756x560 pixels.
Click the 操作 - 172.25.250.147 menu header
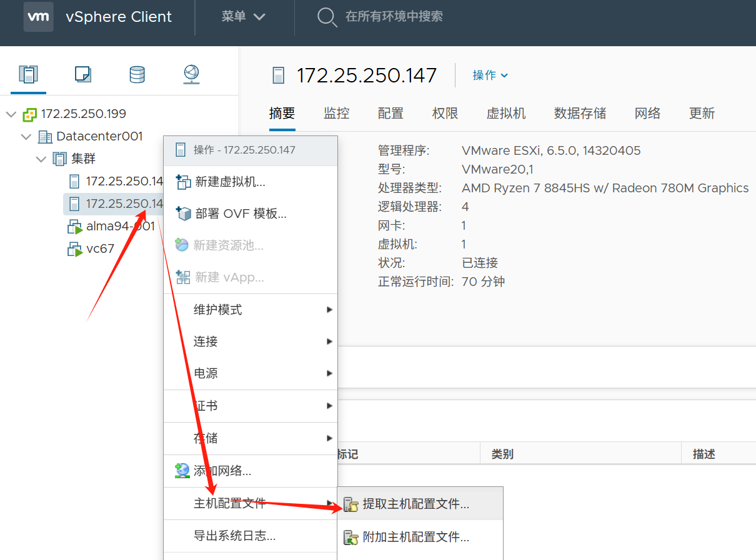point(251,150)
